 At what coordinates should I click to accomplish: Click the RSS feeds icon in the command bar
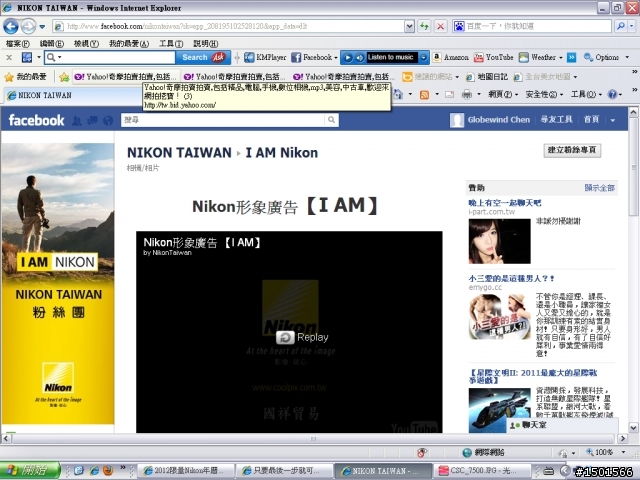424,95
